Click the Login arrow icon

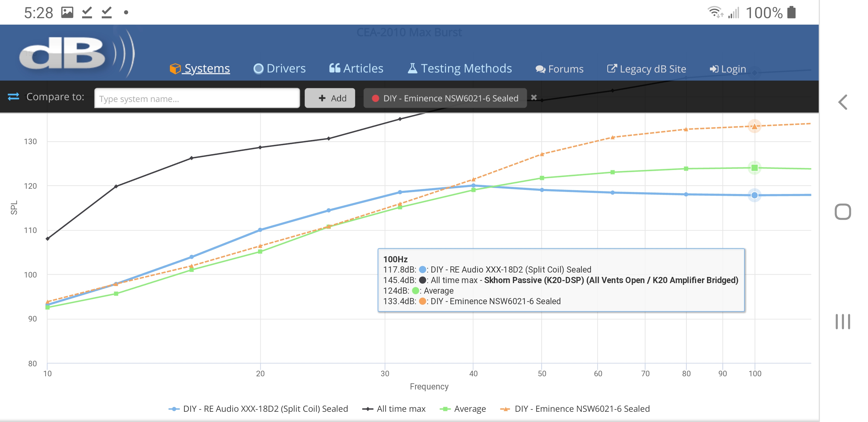[714, 69]
